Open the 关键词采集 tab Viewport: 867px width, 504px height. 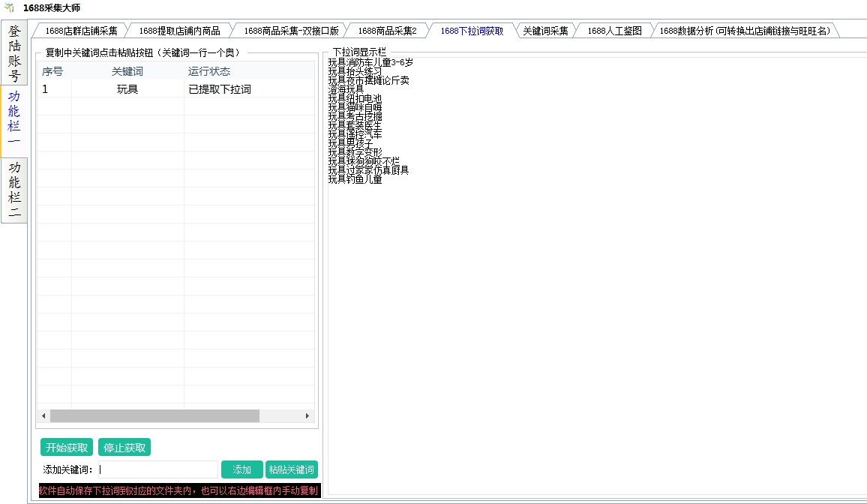click(x=545, y=31)
